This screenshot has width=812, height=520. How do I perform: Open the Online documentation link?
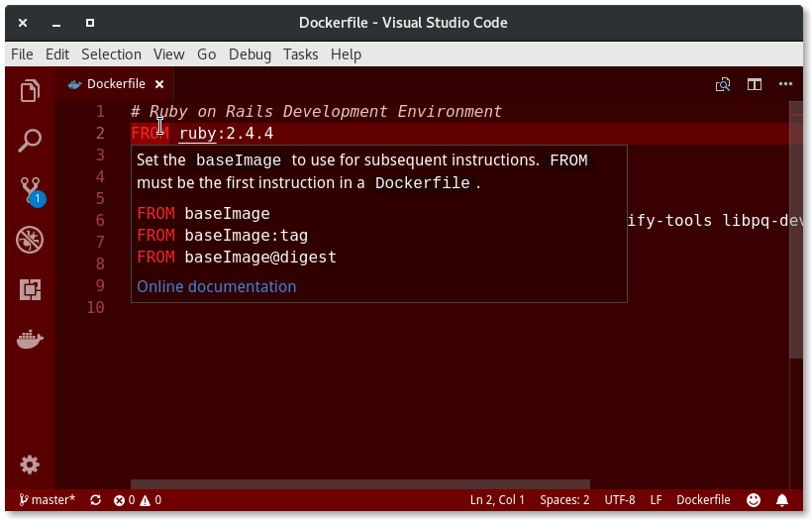[217, 287]
